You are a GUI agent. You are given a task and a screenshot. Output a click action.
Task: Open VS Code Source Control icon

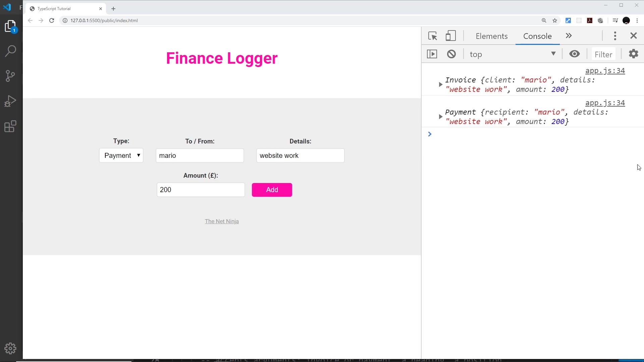10,76
